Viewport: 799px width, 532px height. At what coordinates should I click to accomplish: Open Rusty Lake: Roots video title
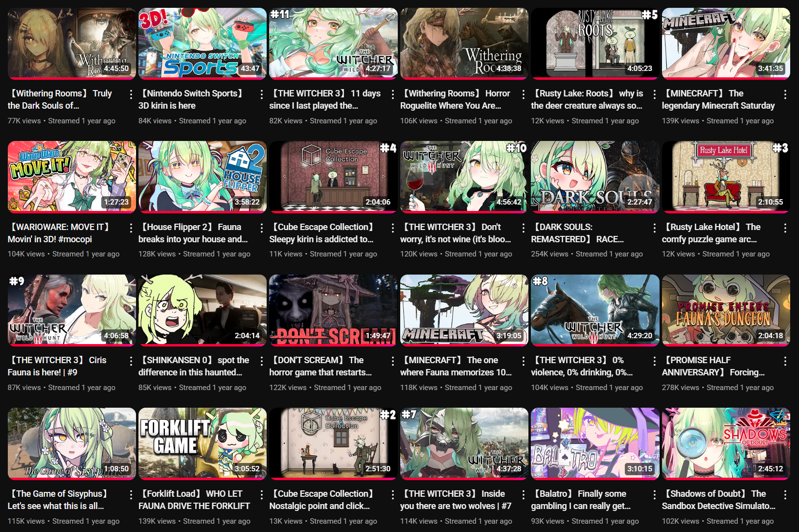tap(587, 99)
